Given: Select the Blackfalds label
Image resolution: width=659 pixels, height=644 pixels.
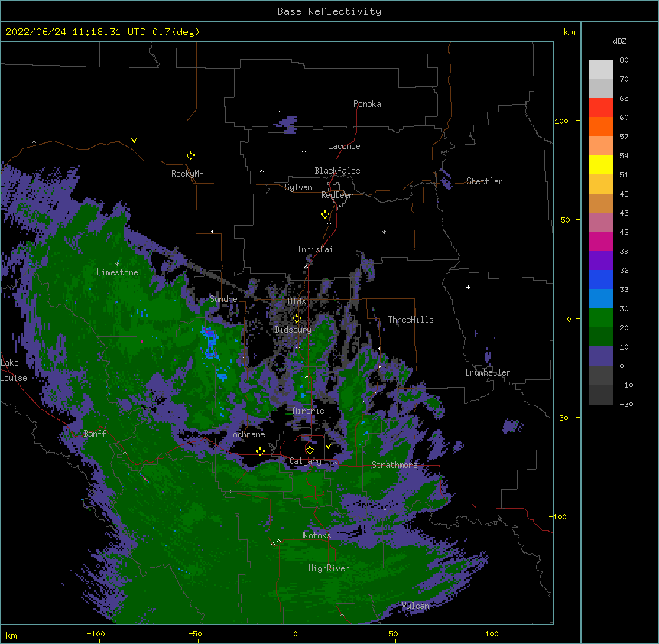Looking at the screenshot, I should pyautogui.click(x=337, y=171).
